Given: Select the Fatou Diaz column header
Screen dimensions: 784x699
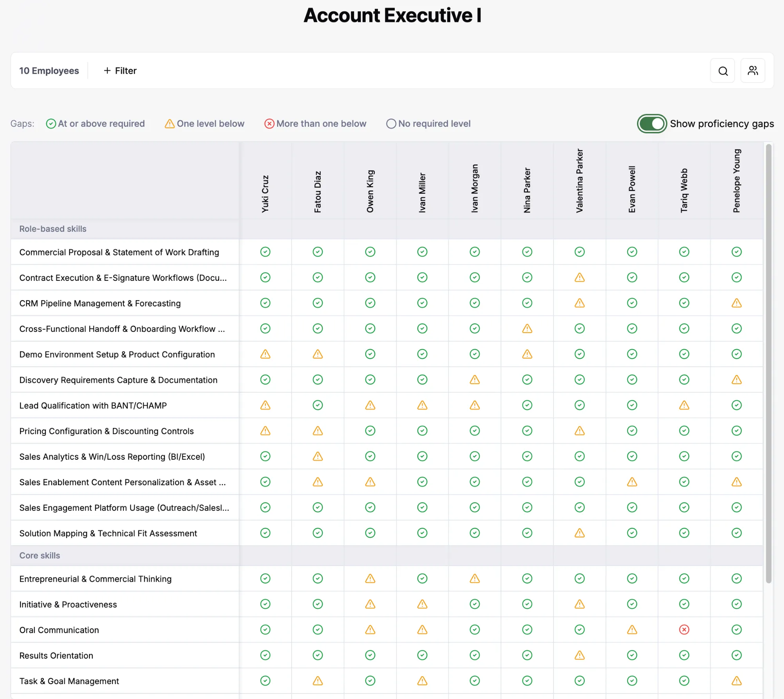Looking at the screenshot, I should (x=318, y=192).
